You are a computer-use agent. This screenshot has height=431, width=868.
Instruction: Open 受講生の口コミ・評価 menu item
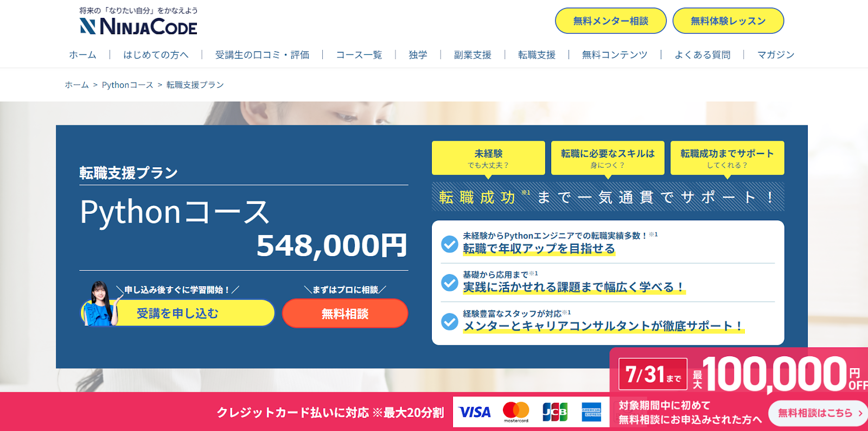coord(263,55)
